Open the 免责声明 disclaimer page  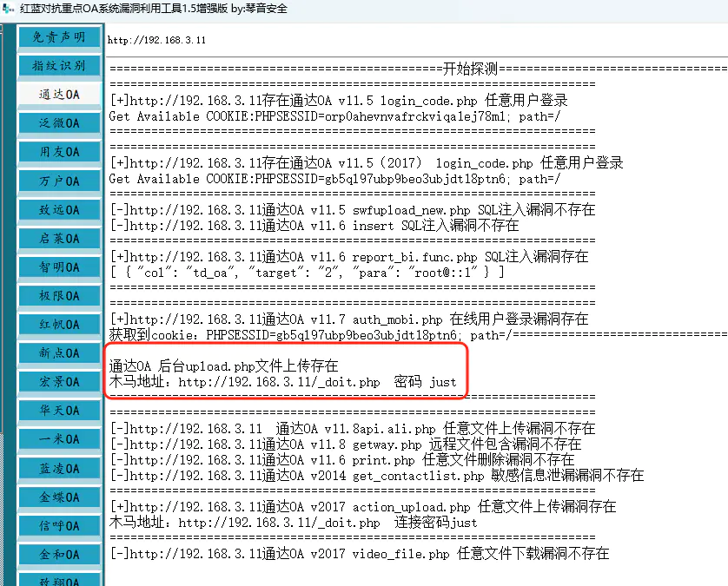click(x=59, y=37)
